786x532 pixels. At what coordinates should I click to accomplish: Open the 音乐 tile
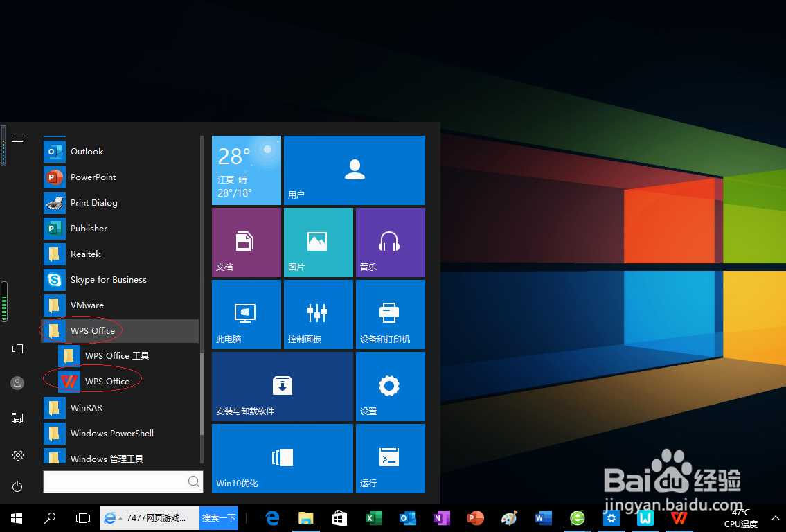pos(391,242)
